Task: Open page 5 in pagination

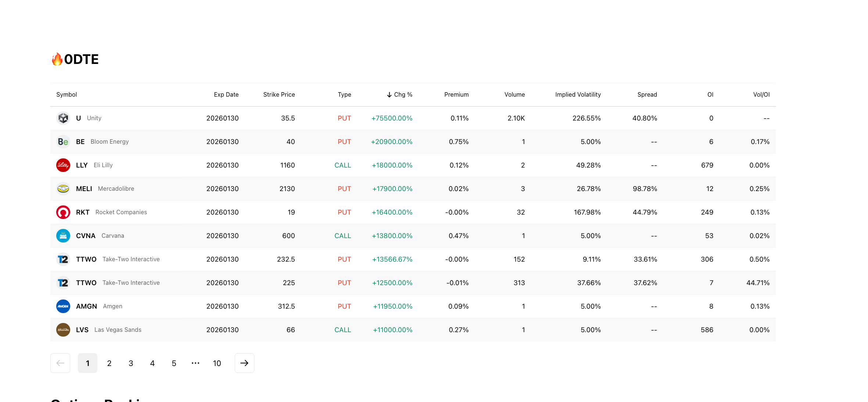Action: coord(174,363)
